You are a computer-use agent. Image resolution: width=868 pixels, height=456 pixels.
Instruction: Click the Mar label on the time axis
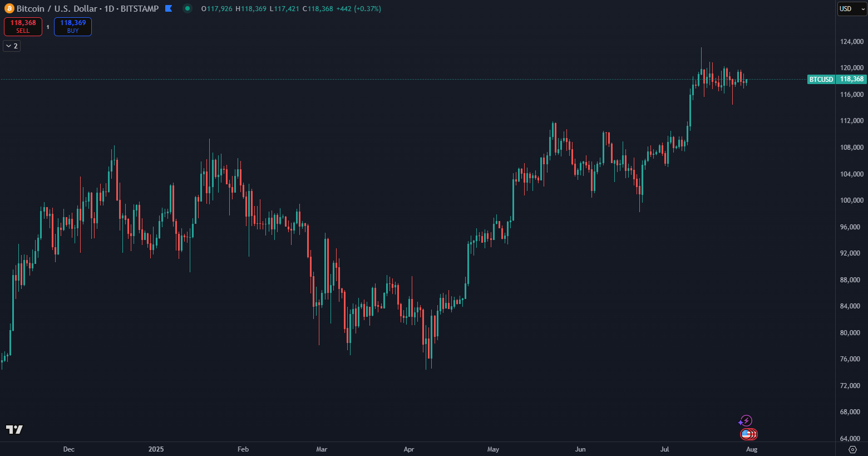(322, 449)
